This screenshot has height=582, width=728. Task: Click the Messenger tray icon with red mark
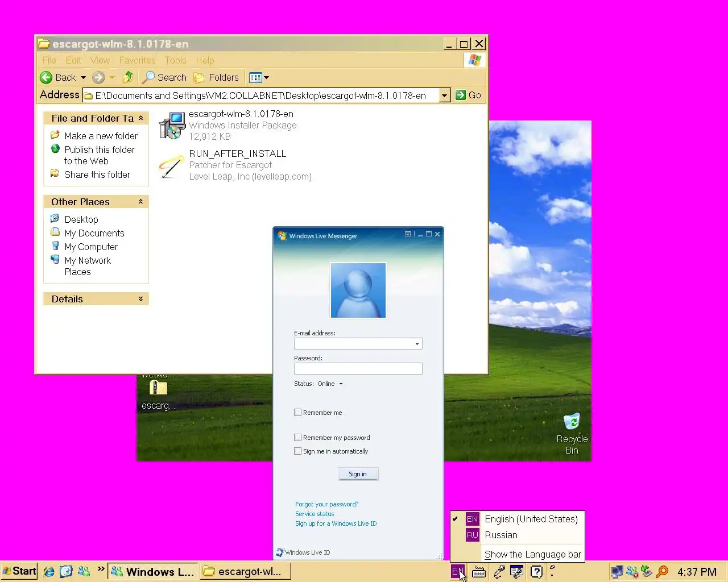(632, 572)
